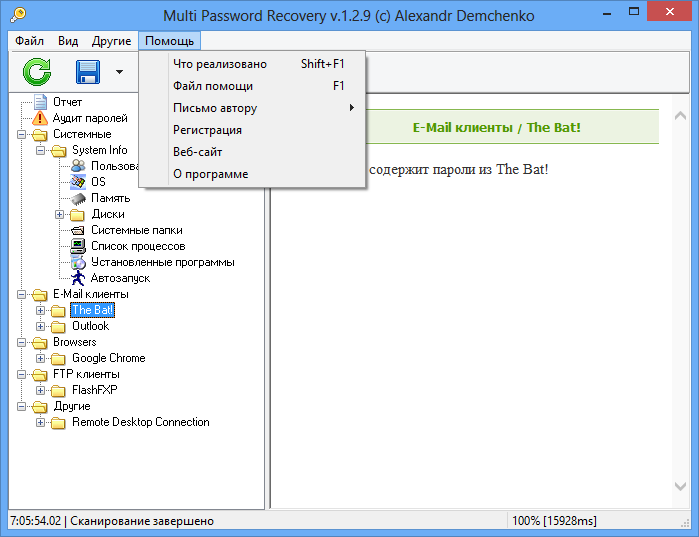Expand the Remote Desktop Connection node
Image resolution: width=699 pixels, height=537 pixels.
pos(41,422)
